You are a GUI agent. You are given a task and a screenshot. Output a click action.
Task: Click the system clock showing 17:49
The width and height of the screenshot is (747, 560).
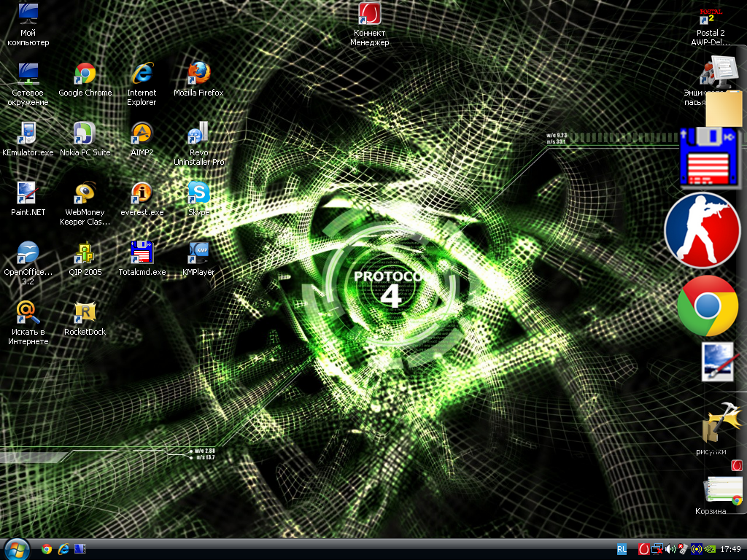730,548
